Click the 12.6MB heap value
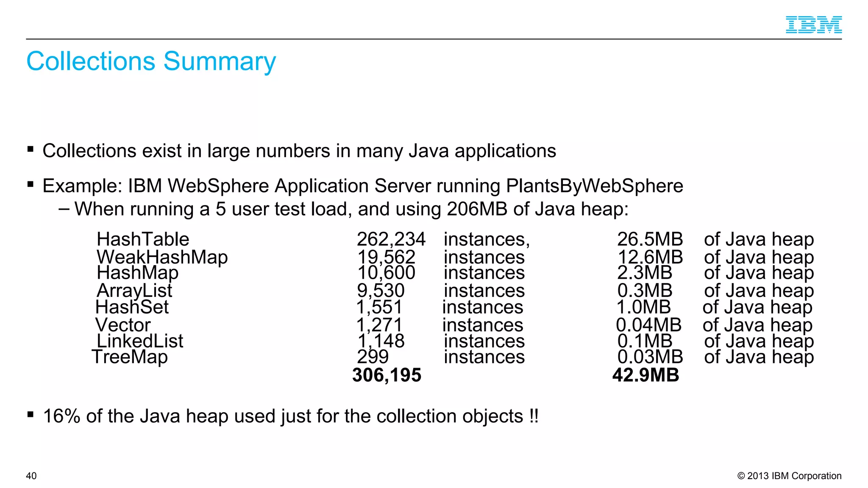The image size is (868, 488). (x=650, y=257)
